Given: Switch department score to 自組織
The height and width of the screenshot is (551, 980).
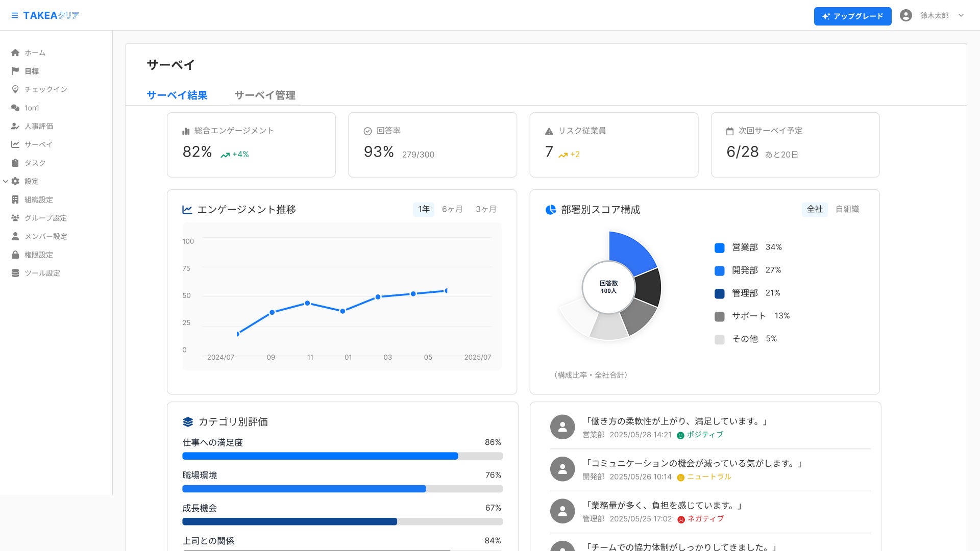Looking at the screenshot, I should coord(847,209).
